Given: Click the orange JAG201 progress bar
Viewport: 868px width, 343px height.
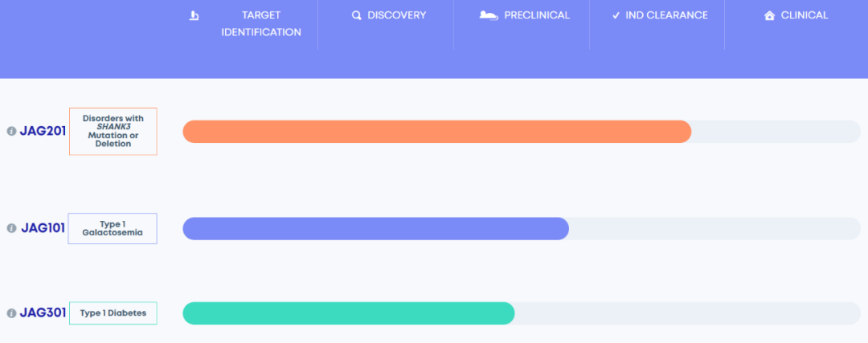Looking at the screenshot, I should pos(436,132).
